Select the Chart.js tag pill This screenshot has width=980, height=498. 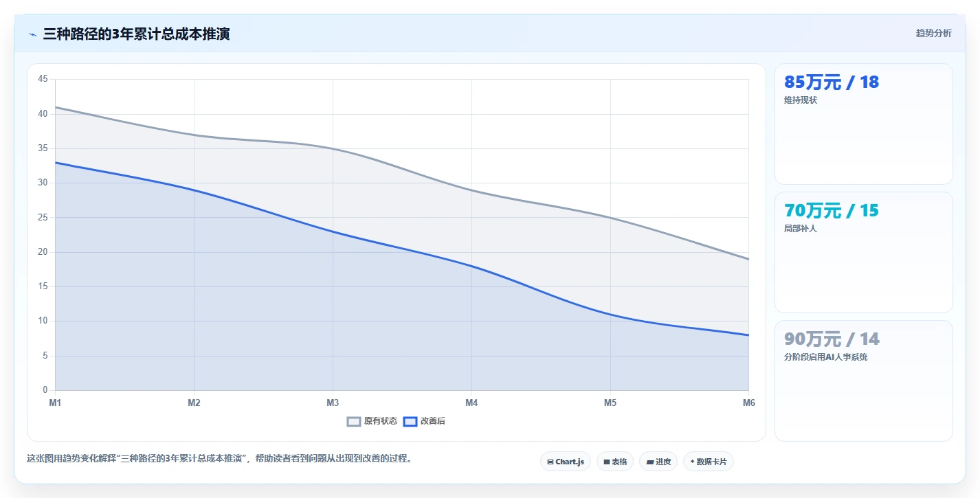[566, 462]
